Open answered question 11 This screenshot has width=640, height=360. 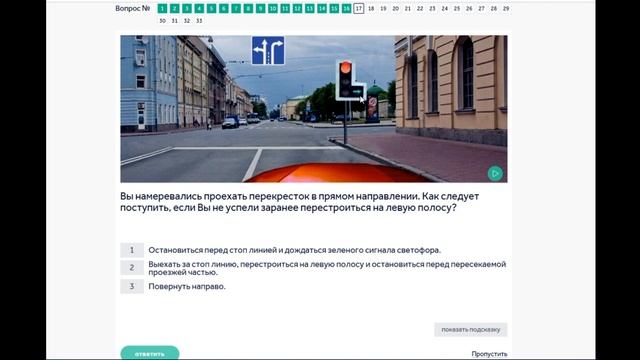point(285,9)
